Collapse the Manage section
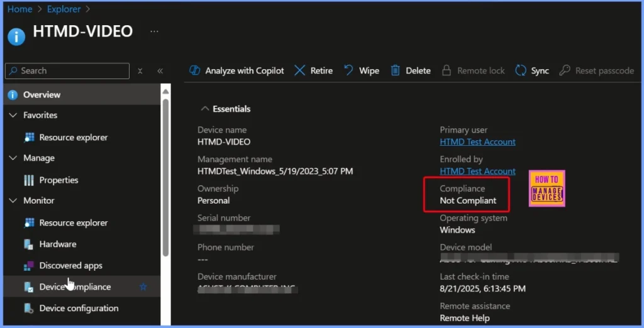Image resolution: width=644 pixels, height=328 pixels. coord(13,158)
